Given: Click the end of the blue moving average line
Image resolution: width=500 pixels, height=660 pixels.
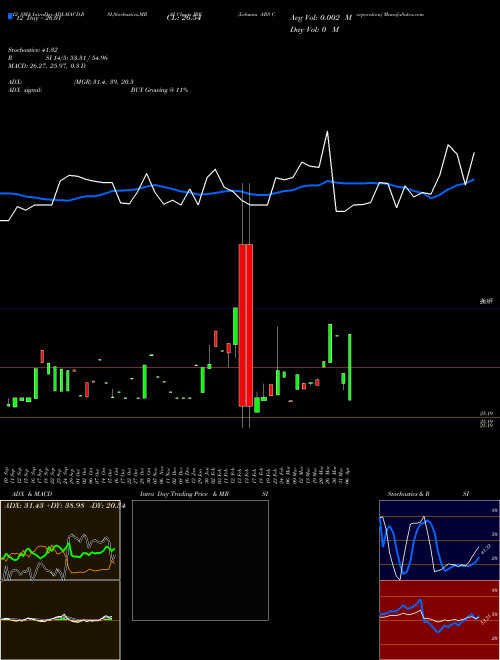Looking at the screenshot, I should 474,179.
